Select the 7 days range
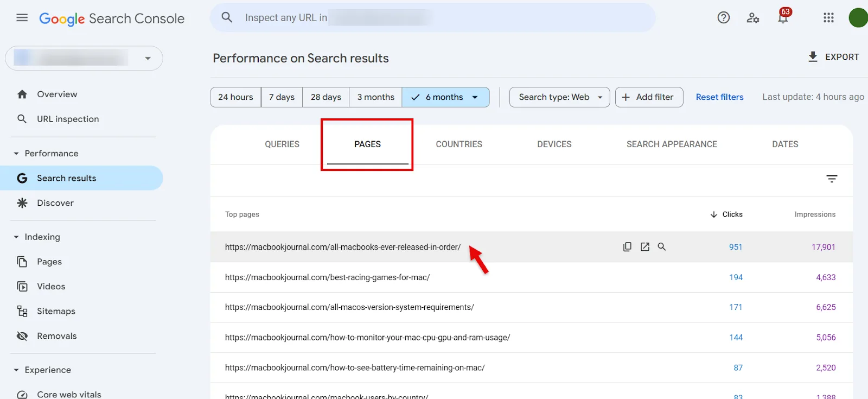This screenshot has height=399, width=868. [282, 97]
